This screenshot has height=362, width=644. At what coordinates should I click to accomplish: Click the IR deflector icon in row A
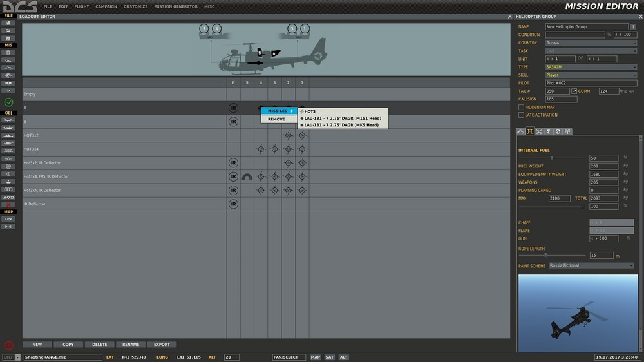point(233,108)
